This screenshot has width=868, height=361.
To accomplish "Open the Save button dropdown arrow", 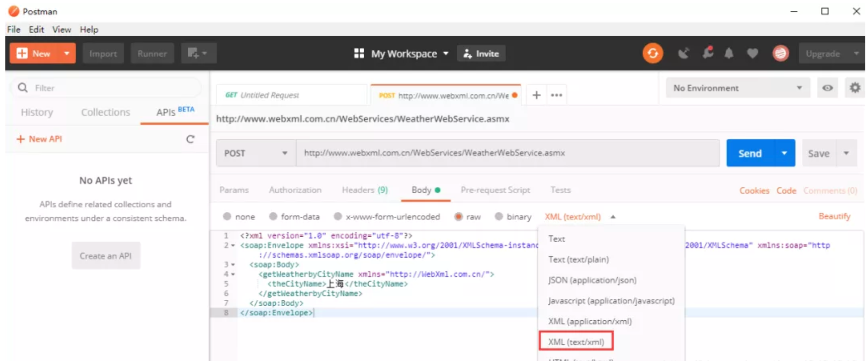I will [846, 153].
